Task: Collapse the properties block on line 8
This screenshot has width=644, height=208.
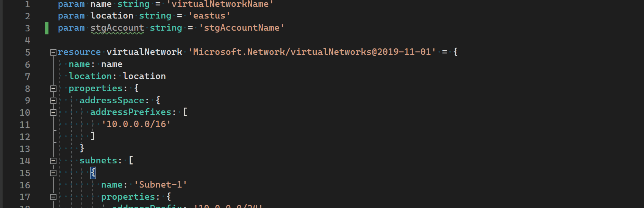Action: point(53,88)
